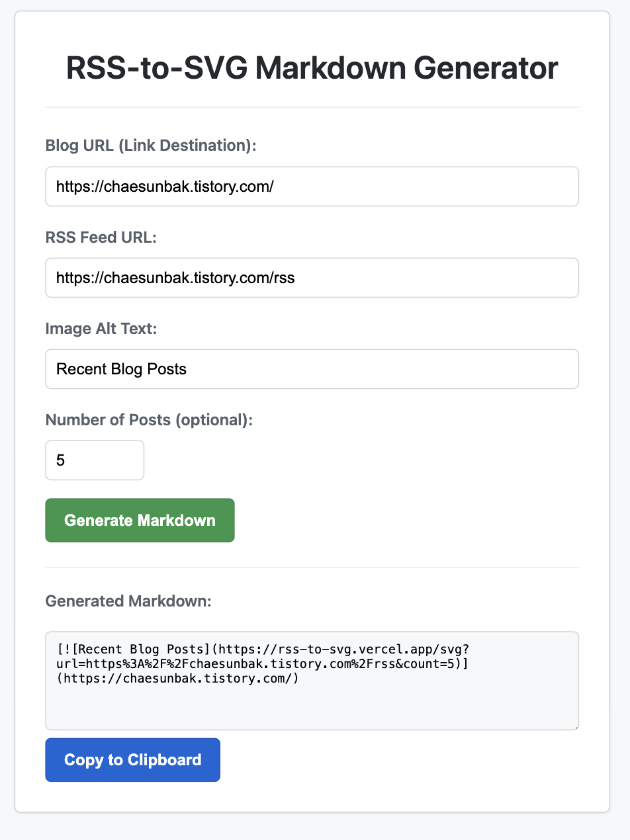Screen dimensions: 630x840
Task: Focus the RSS Feed URL text box
Action: 312,278
